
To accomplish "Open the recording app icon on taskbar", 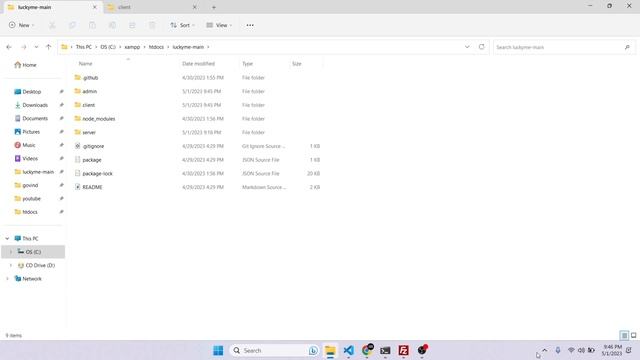I will pyautogui.click(x=422, y=350).
